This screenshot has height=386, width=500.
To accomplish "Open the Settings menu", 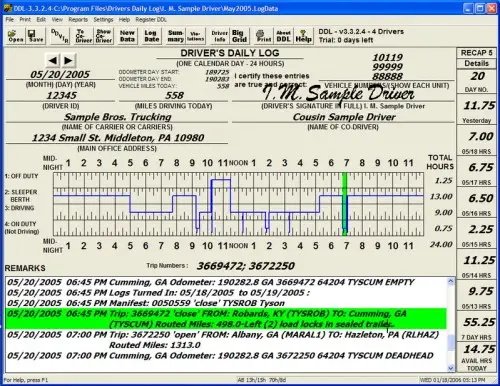I will click(103, 20).
